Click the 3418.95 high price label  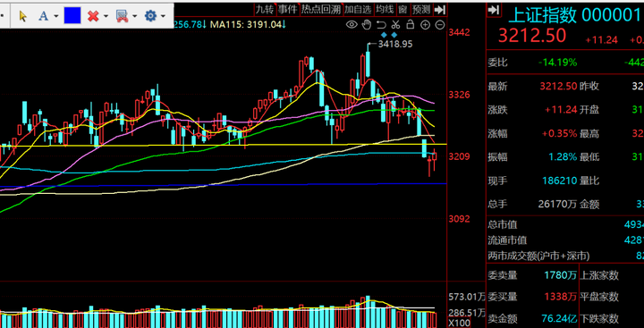coord(395,44)
